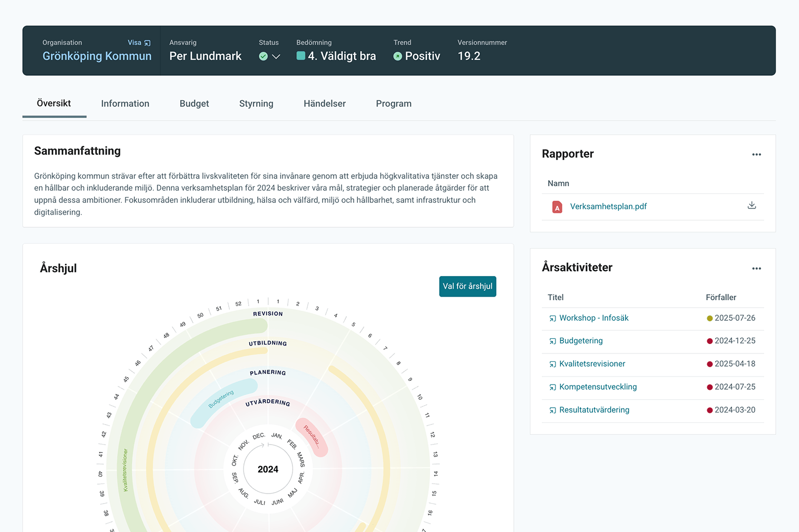Image resolution: width=799 pixels, height=532 pixels.
Task: Click the Visa external link icon
Action: [148, 43]
